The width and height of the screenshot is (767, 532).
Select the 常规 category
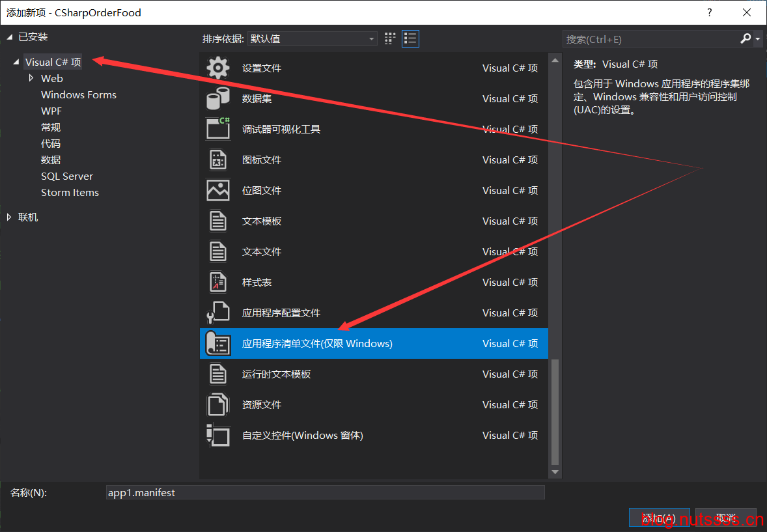(x=51, y=127)
